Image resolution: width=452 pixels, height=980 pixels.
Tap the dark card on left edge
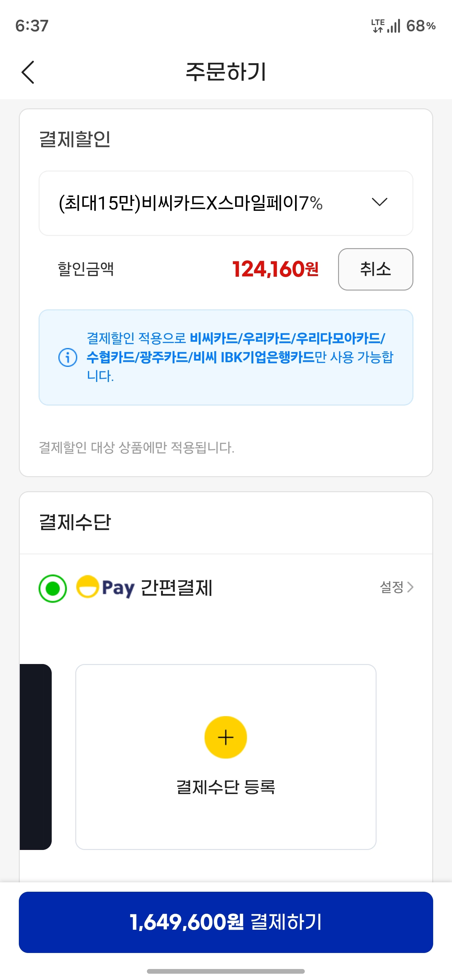coord(35,756)
